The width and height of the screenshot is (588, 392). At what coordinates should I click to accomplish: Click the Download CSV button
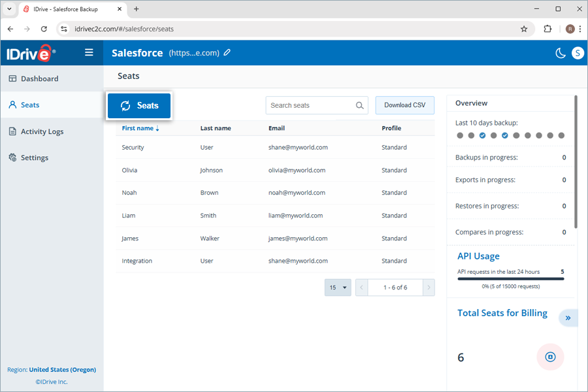(x=404, y=105)
